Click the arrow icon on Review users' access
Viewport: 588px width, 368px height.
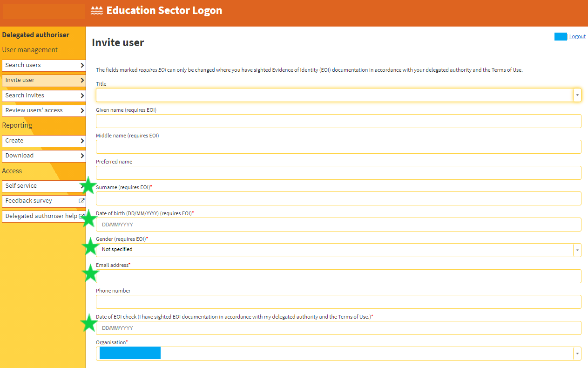tap(82, 110)
